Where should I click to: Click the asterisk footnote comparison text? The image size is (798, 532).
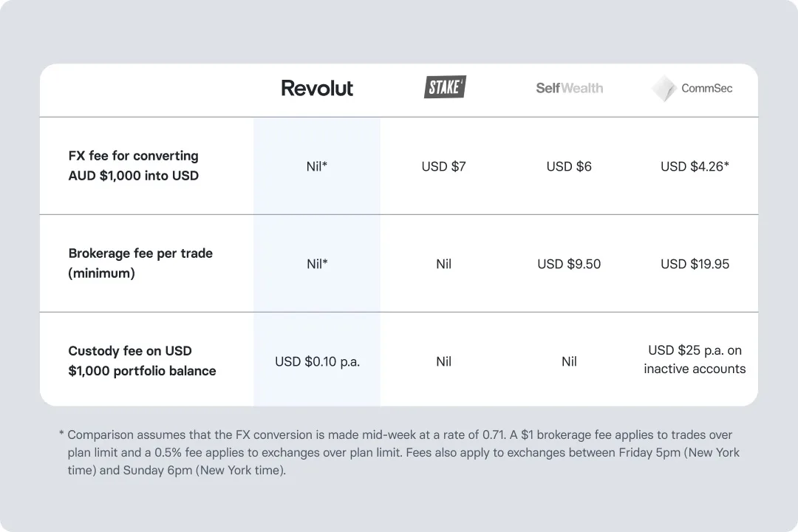click(x=399, y=453)
